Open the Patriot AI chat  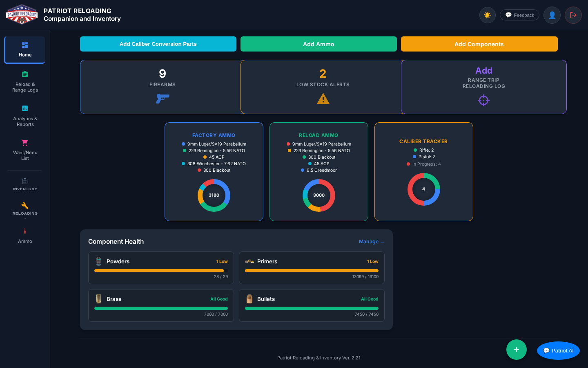[558, 350]
